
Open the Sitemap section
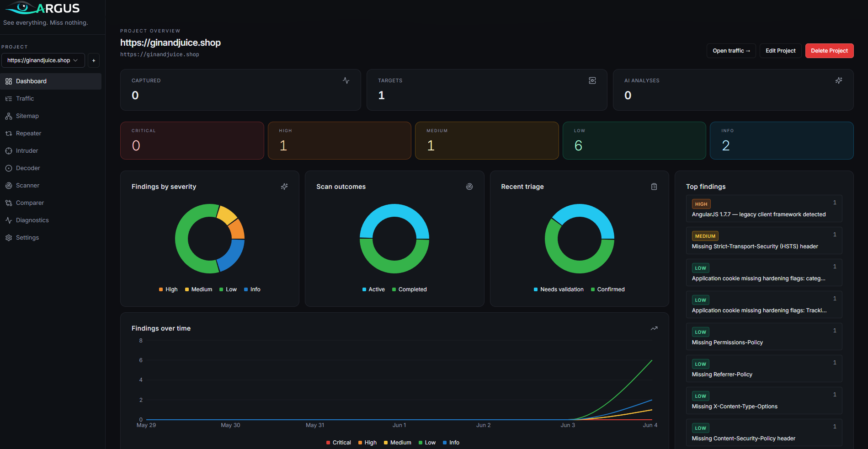(x=51, y=116)
